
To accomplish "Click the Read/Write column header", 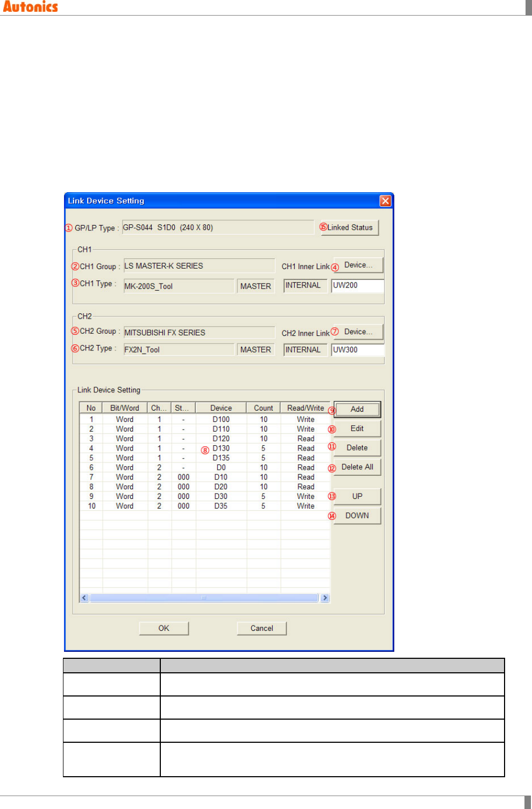I will (x=306, y=408).
